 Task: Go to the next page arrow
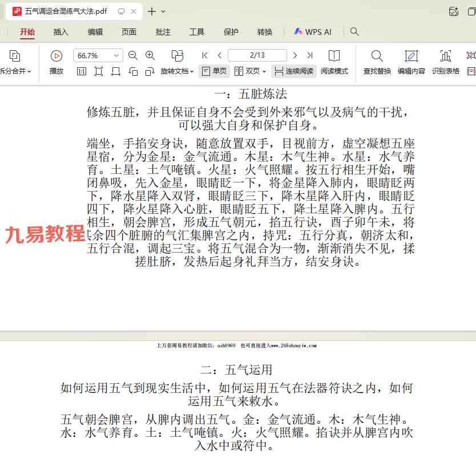(295, 55)
